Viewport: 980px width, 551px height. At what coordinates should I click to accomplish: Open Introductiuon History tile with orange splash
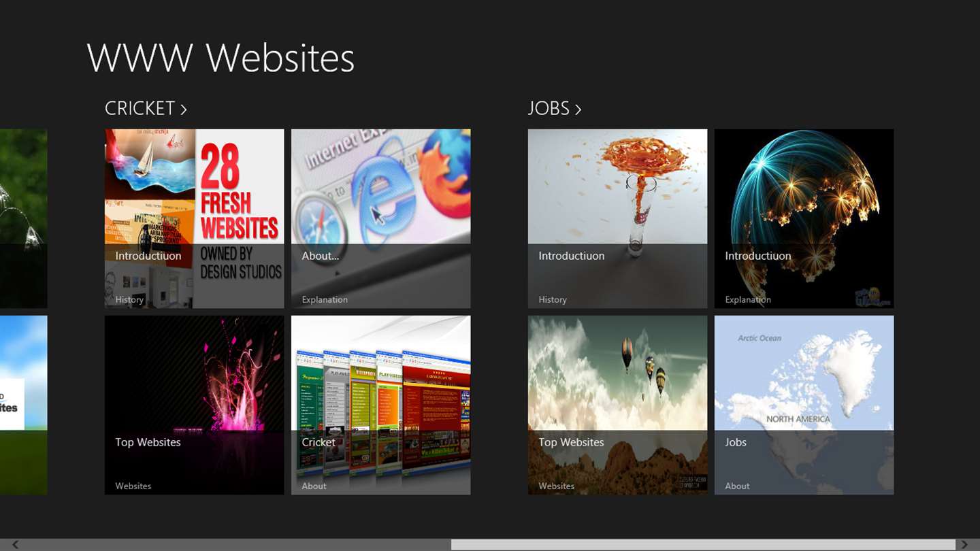[618, 218]
